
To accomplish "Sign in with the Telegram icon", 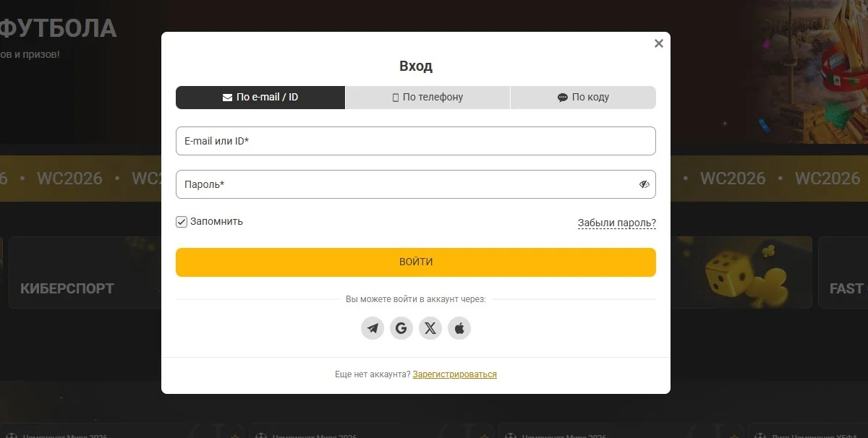I will pyautogui.click(x=373, y=328).
